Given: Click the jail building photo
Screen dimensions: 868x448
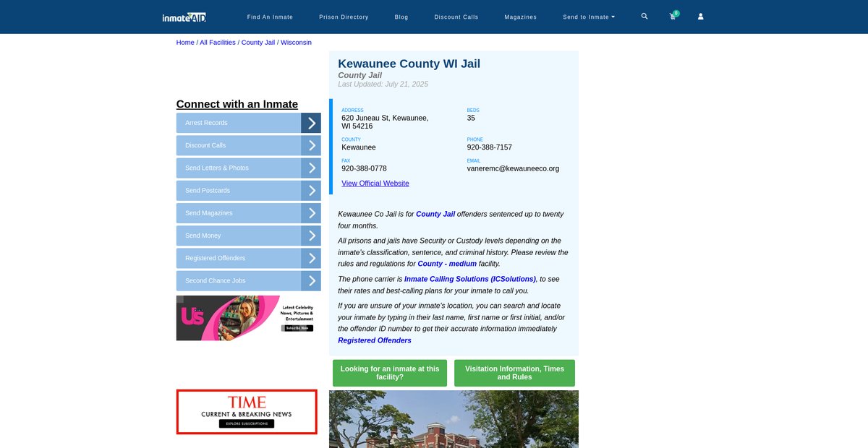Looking at the screenshot, I should (x=454, y=419).
